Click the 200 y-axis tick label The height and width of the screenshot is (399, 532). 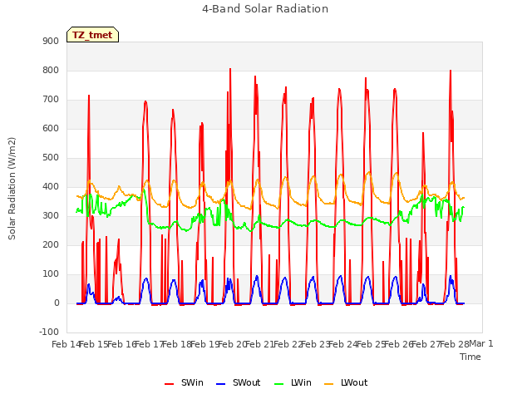[51, 244]
